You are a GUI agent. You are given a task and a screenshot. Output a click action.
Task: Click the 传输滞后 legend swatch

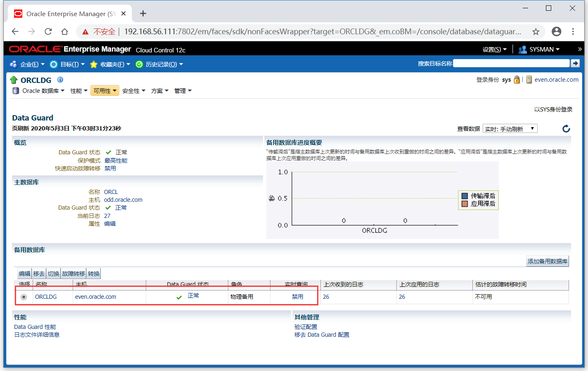[x=465, y=196]
